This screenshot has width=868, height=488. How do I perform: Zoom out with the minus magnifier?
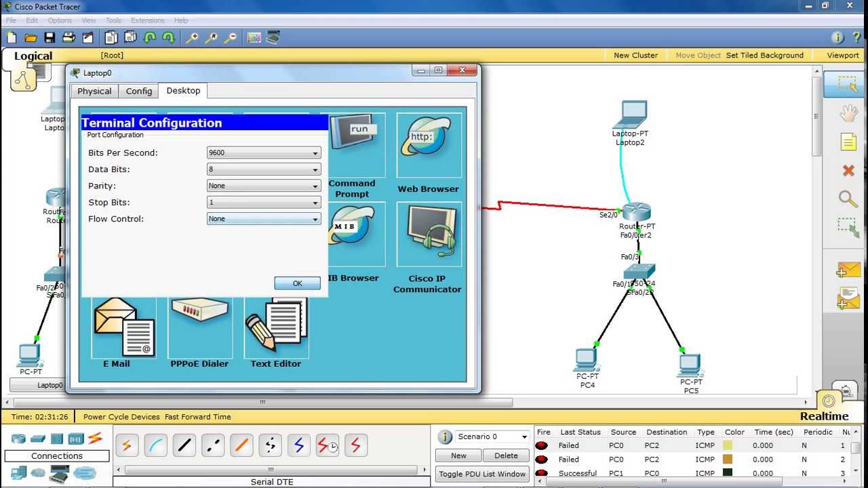[x=231, y=38]
